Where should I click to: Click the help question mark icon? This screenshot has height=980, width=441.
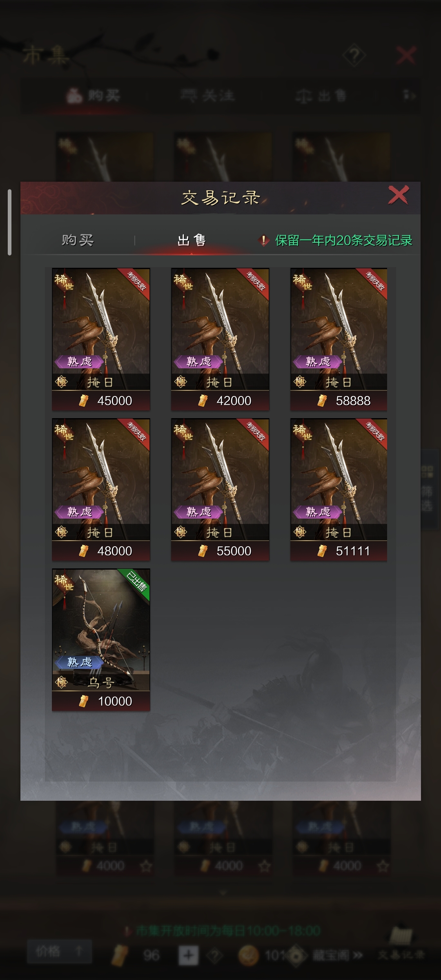354,55
